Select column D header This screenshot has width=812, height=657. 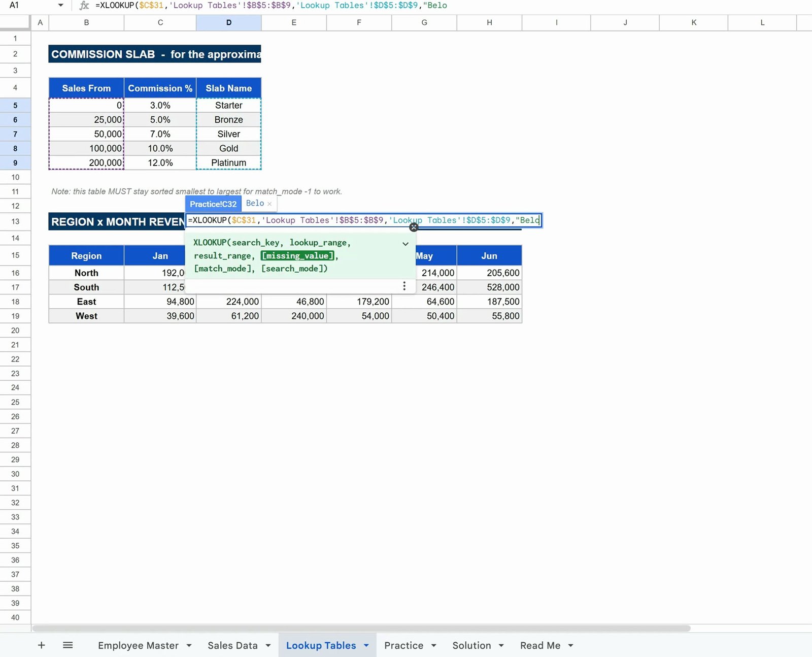[x=229, y=22]
